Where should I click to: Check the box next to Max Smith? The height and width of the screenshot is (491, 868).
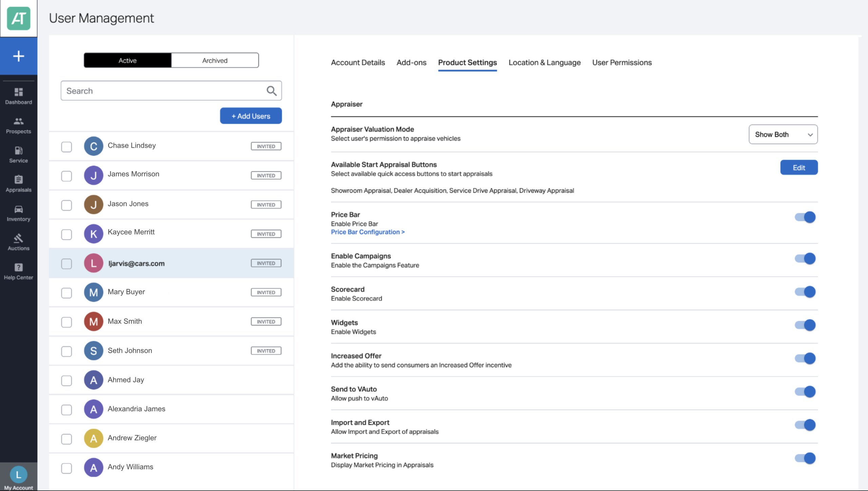(x=66, y=322)
